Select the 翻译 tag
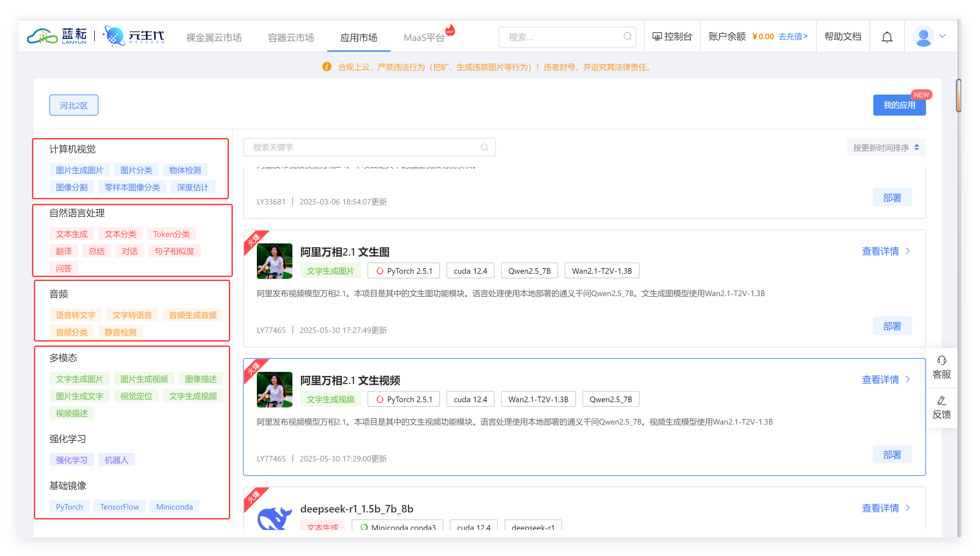The image size is (980, 556). point(63,251)
